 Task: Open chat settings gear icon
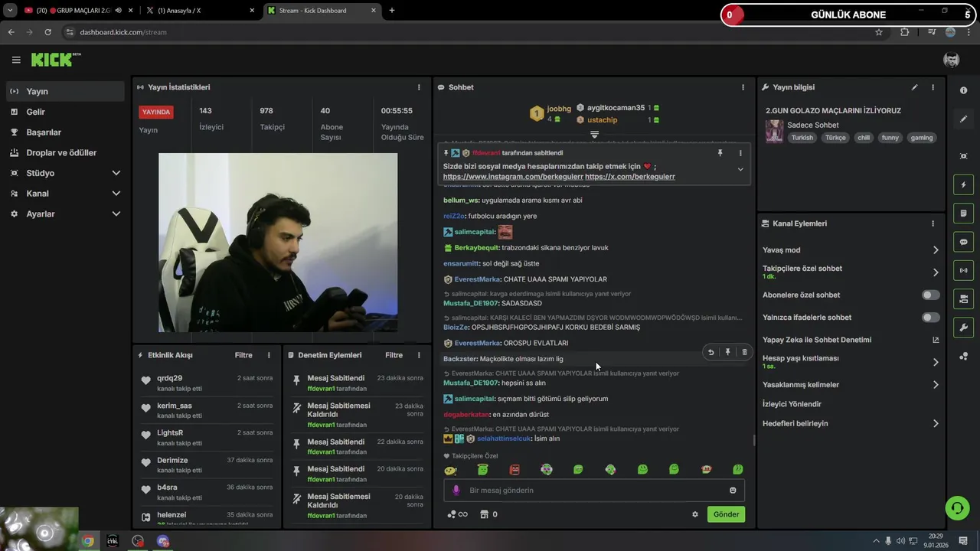click(x=695, y=514)
